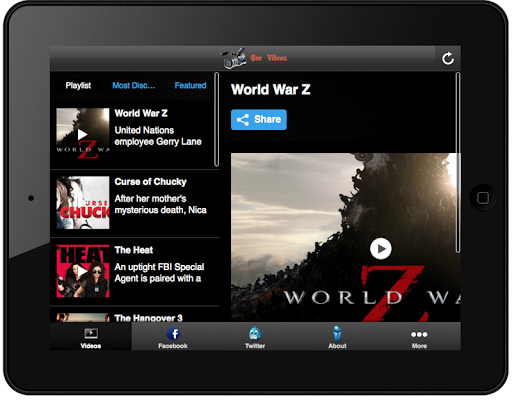Play the large World War Z video
The width and height of the screenshot is (512, 400).
380,249
